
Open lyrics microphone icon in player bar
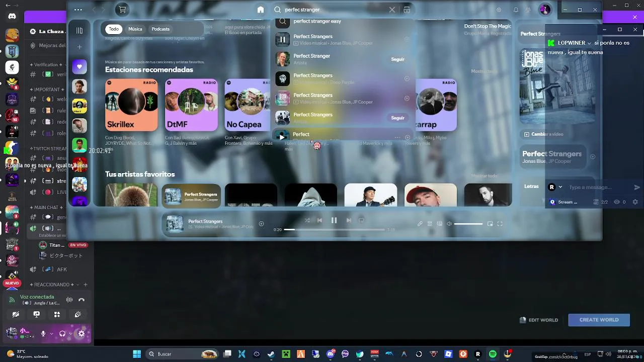(420, 224)
